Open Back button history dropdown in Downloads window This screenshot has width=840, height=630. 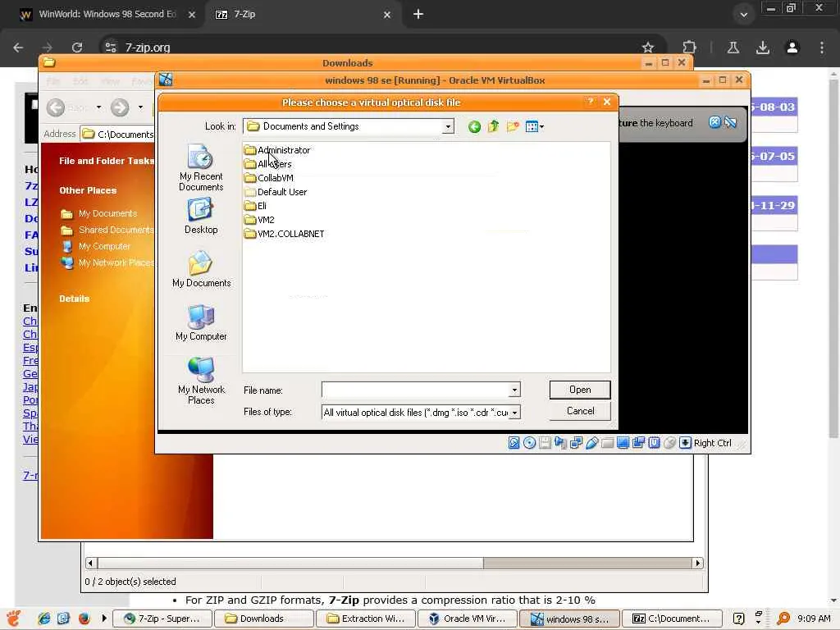tap(98, 107)
